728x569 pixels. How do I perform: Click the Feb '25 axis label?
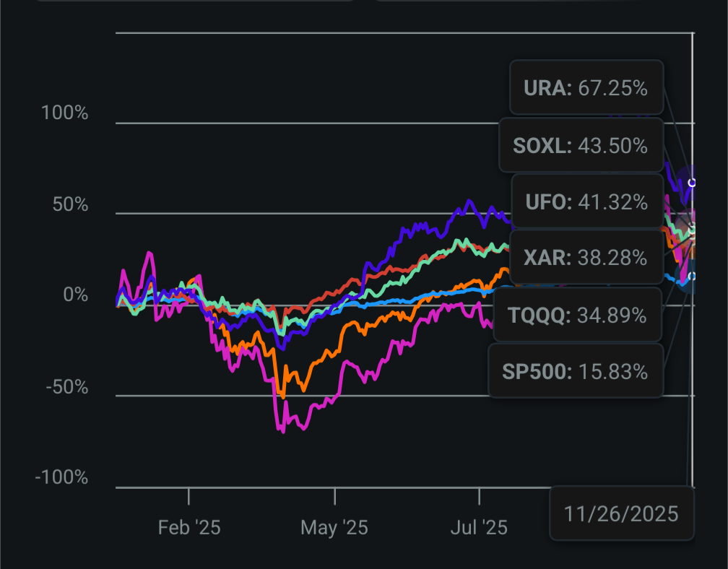(189, 528)
